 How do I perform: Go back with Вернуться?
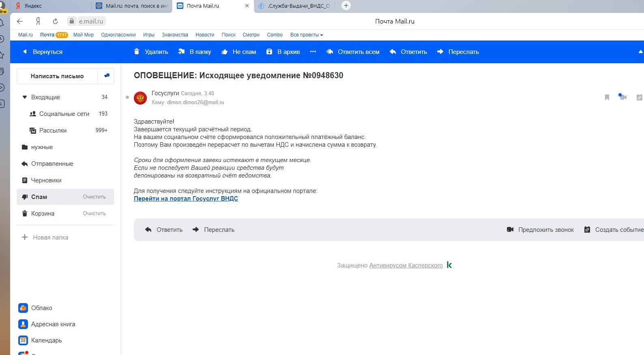[43, 52]
